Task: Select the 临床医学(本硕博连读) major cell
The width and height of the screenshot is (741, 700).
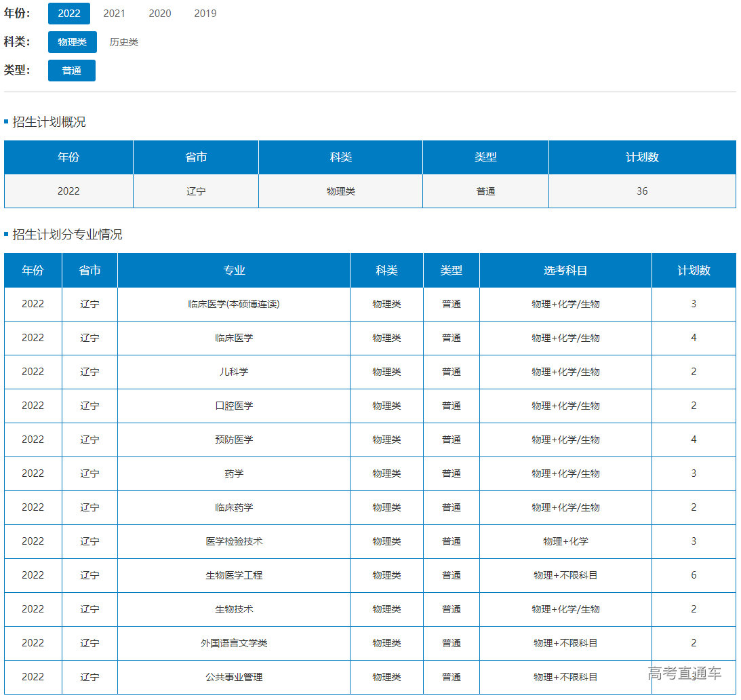Action: pyautogui.click(x=234, y=304)
